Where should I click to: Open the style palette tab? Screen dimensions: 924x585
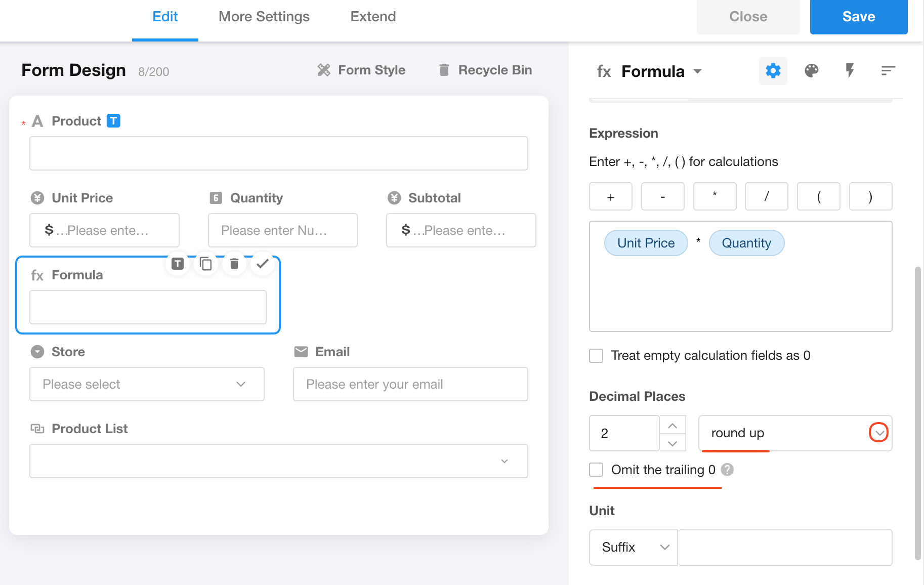(x=811, y=71)
